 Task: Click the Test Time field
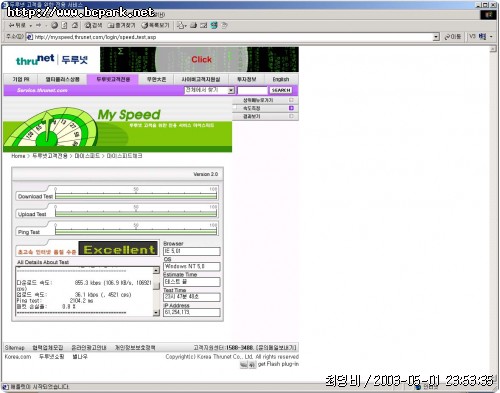pos(192,297)
